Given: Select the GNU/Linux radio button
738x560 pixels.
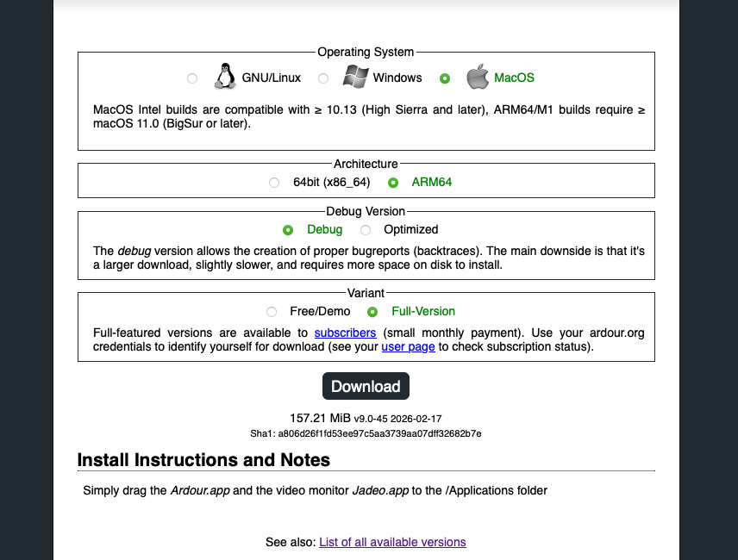Looking at the screenshot, I should pyautogui.click(x=192, y=78).
